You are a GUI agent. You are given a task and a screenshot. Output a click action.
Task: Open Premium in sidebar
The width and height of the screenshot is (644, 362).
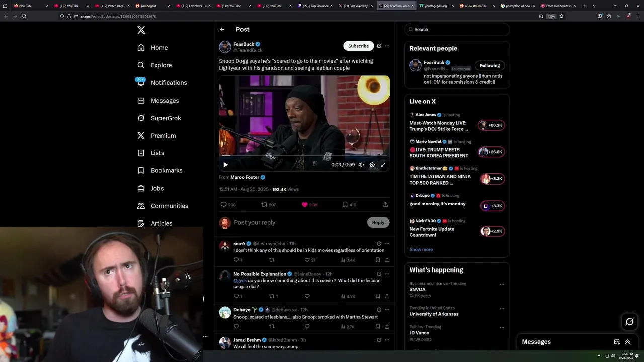pyautogui.click(x=156, y=136)
